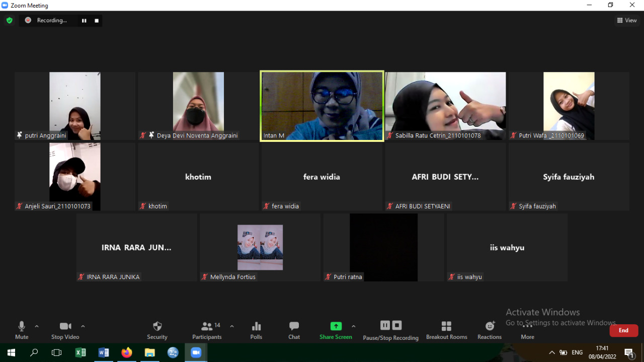Image resolution: width=644 pixels, height=362 pixels.
Task: Open the Reactions menu
Action: 490,331
